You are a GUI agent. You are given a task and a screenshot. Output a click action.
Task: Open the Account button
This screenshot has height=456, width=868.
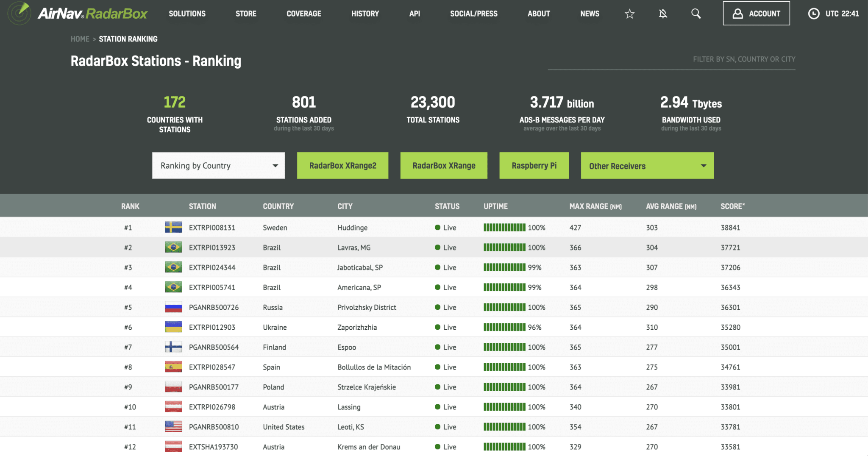756,14
